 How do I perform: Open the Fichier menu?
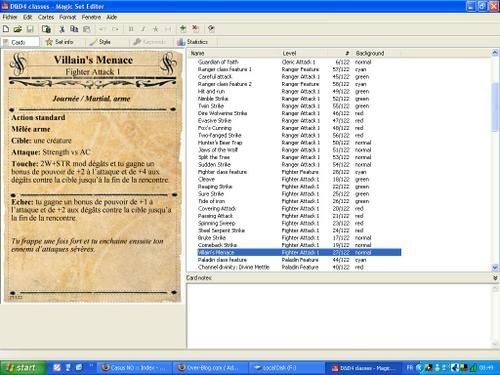(10, 17)
